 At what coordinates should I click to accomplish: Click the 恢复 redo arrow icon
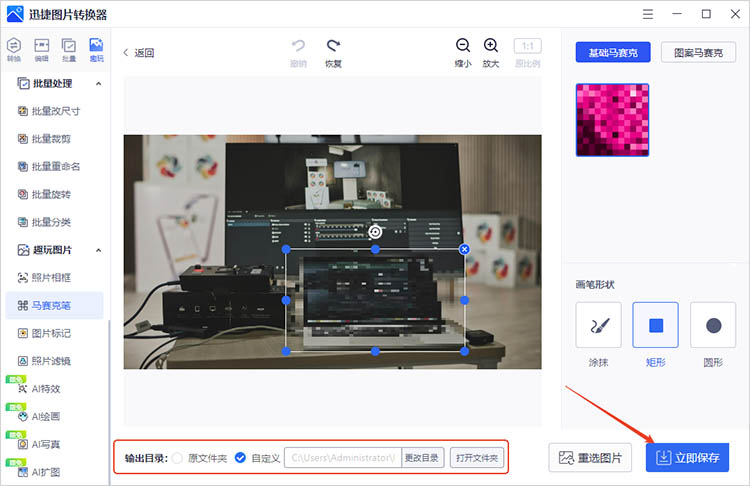tap(333, 46)
